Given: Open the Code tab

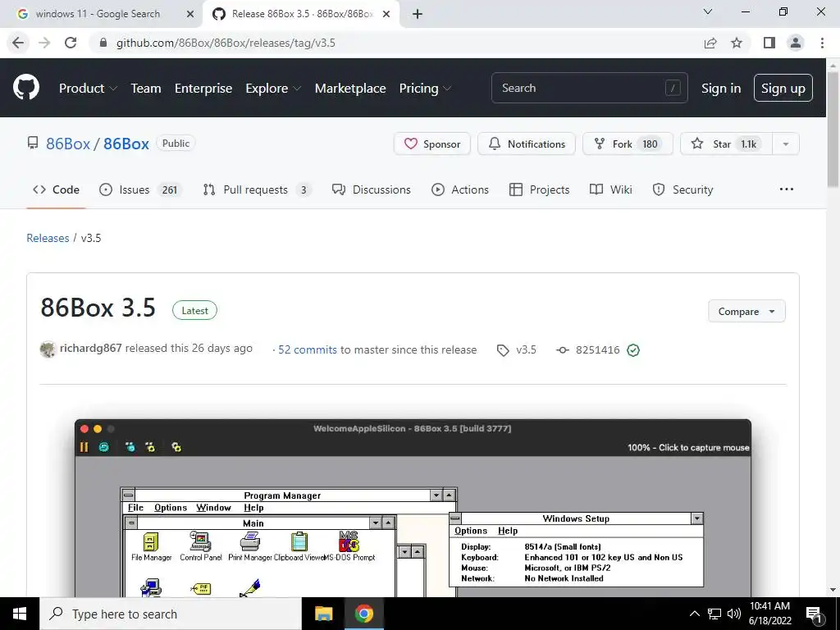Looking at the screenshot, I should click(x=57, y=189).
